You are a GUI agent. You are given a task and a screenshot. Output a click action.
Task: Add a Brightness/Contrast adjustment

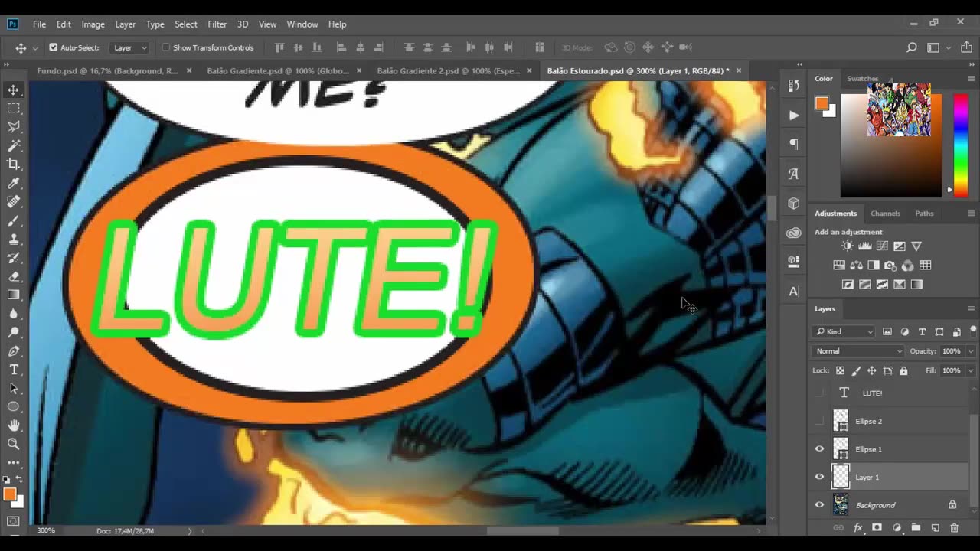(x=847, y=246)
